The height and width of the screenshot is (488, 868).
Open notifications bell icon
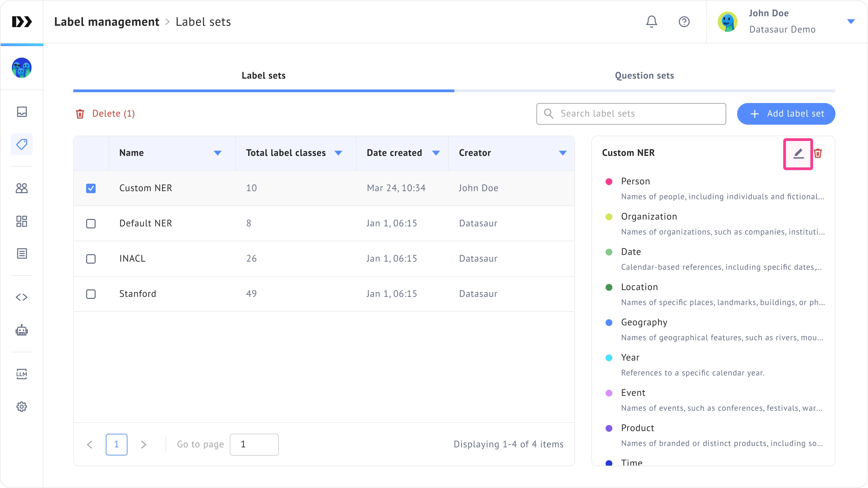[651, 22]
